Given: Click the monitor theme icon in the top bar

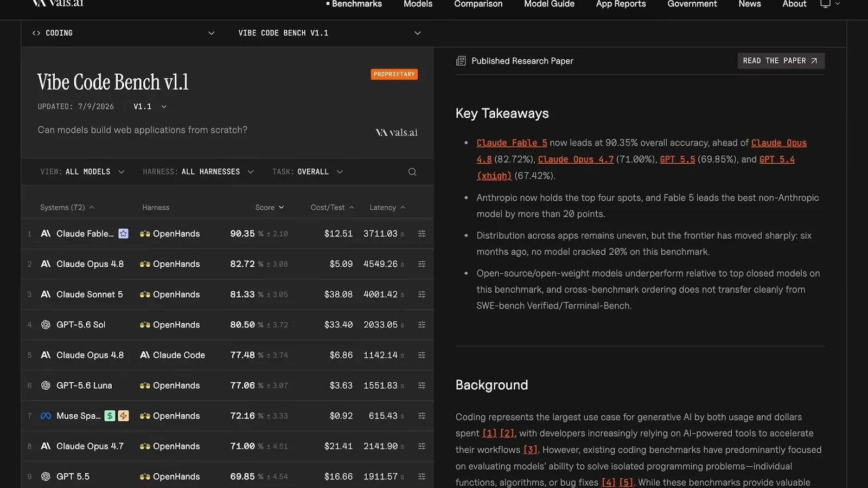Looking at the screenshot, I should pos(825,4).
